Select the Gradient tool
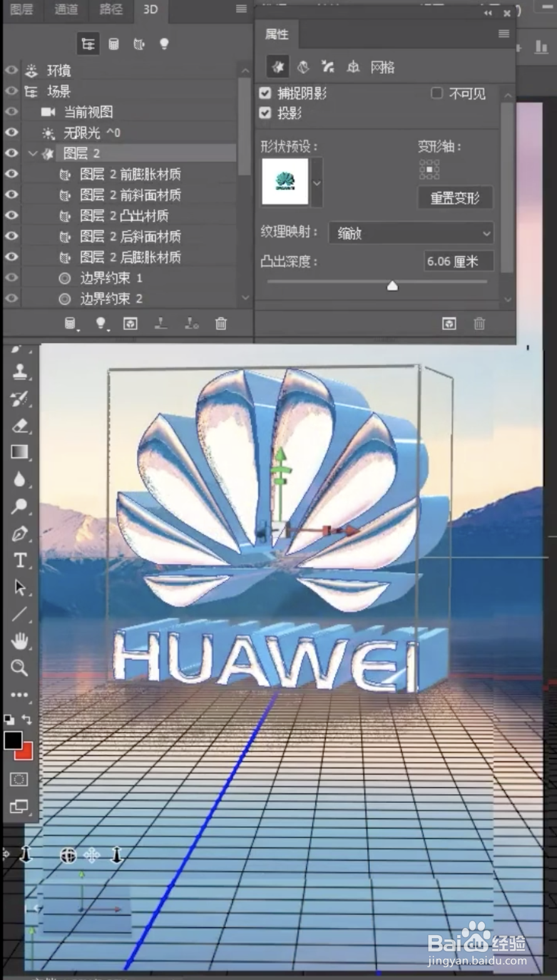 point(20,452)
